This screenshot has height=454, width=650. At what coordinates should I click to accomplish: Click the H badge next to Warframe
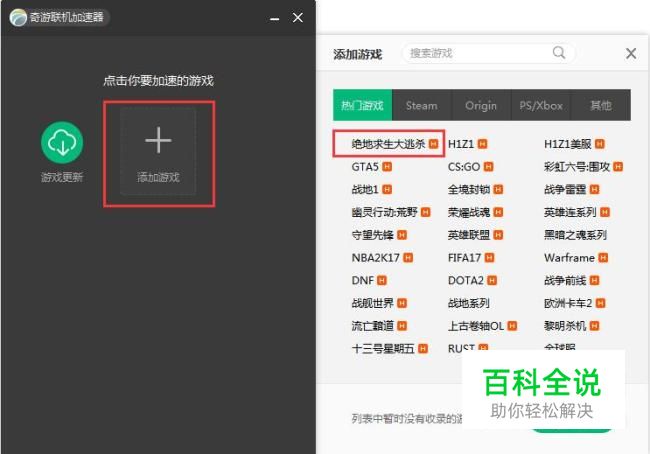[604, 258]
